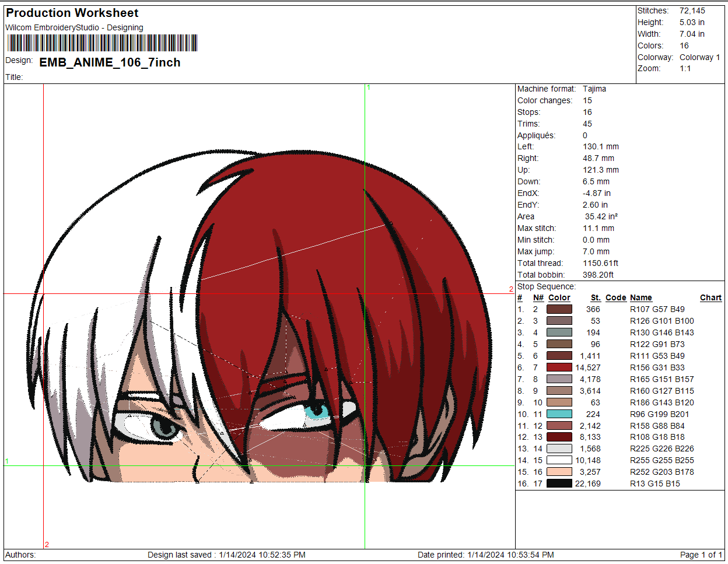Viewport: 728px width, 564px height.
Task: Select the white R255 G255 B255 swatch
Action: pos(559,460)
